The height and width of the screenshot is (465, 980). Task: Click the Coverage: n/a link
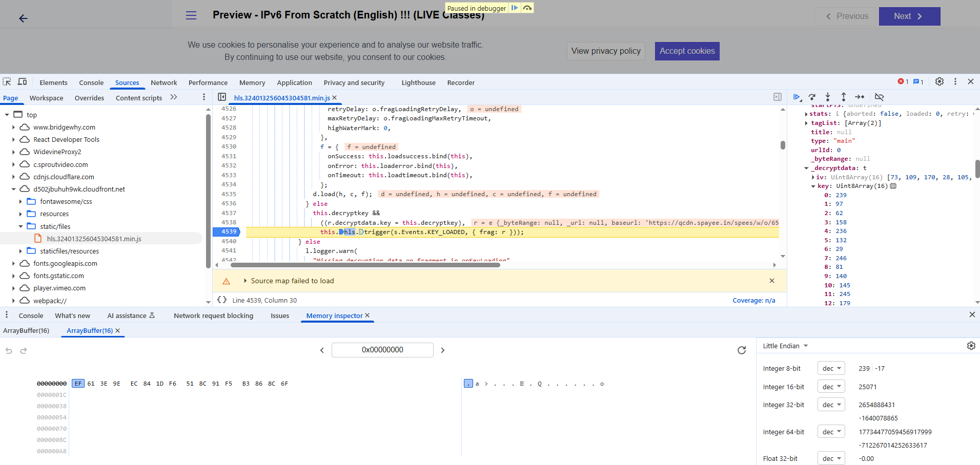[x=754, y=301]
